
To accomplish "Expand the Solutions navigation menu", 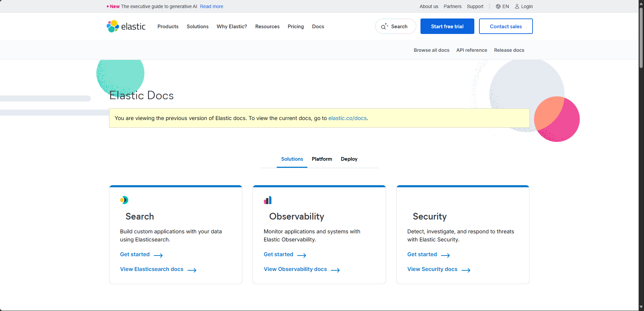I will (x=197, y=27).
